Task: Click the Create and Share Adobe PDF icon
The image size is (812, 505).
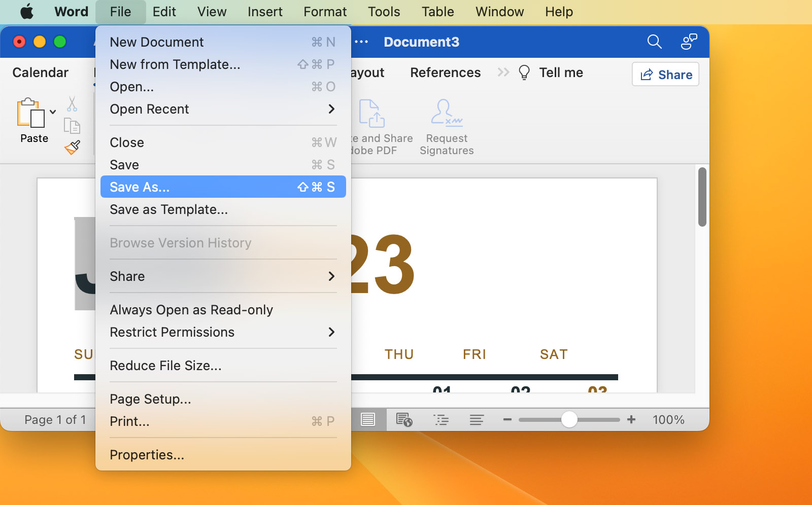Action: (372, 113)
